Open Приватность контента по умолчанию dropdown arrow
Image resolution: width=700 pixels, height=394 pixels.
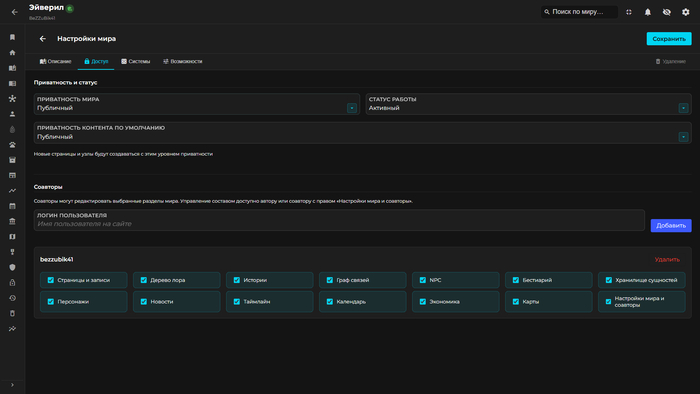pyautogui.click(x=683, y=137)
